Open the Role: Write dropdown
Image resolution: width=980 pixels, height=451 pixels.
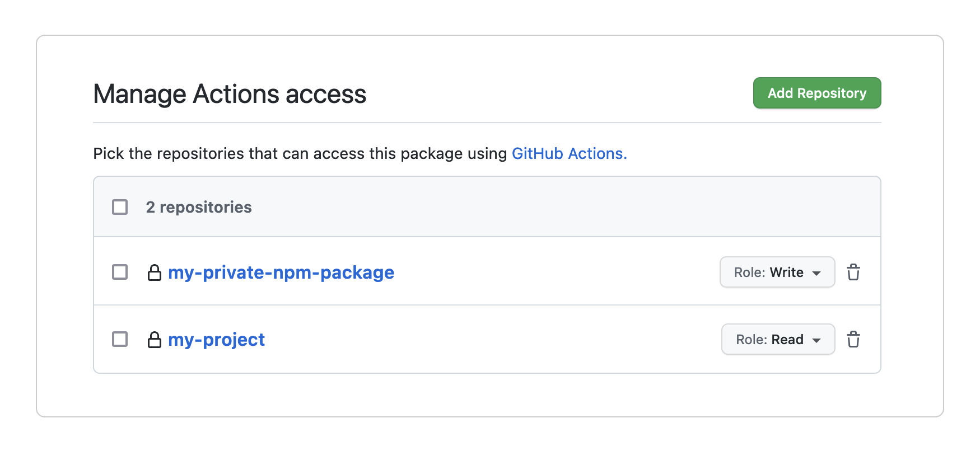[777, 273]
